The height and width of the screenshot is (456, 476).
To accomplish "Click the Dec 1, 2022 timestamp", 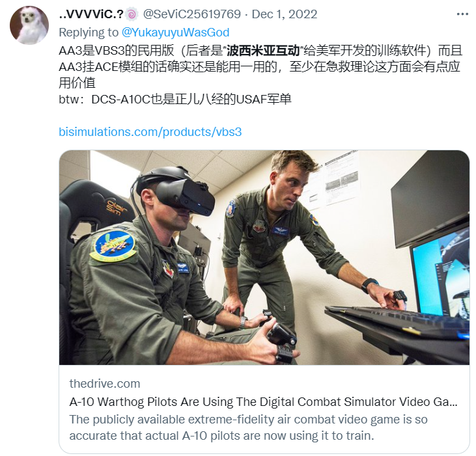I will (x=285, y=14).
